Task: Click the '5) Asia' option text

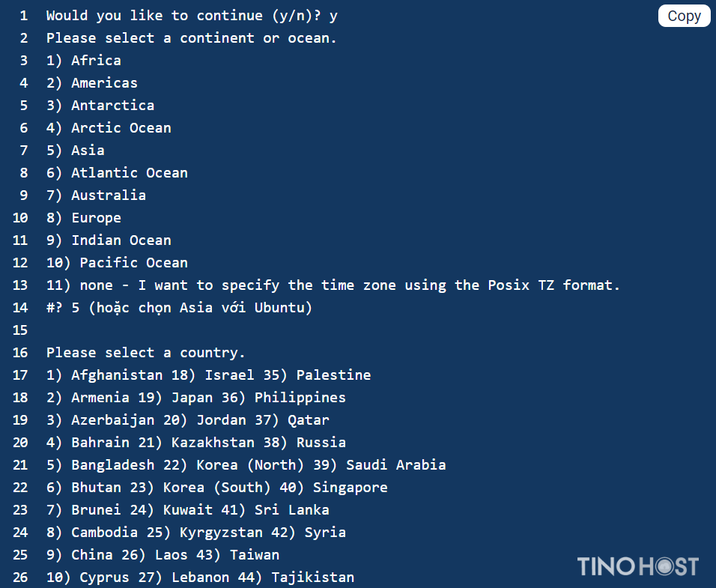Action: pyautogui.click(x=76, y=151)
